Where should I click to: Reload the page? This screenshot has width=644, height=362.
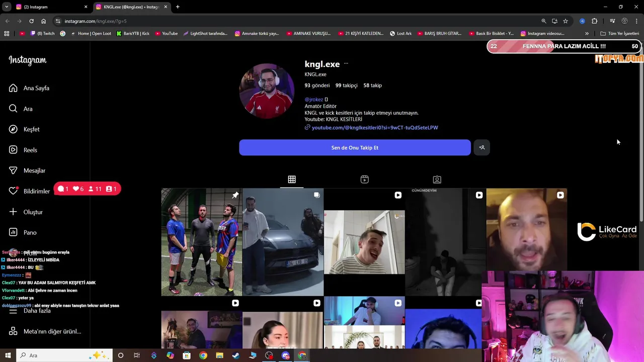click(31, 21)
